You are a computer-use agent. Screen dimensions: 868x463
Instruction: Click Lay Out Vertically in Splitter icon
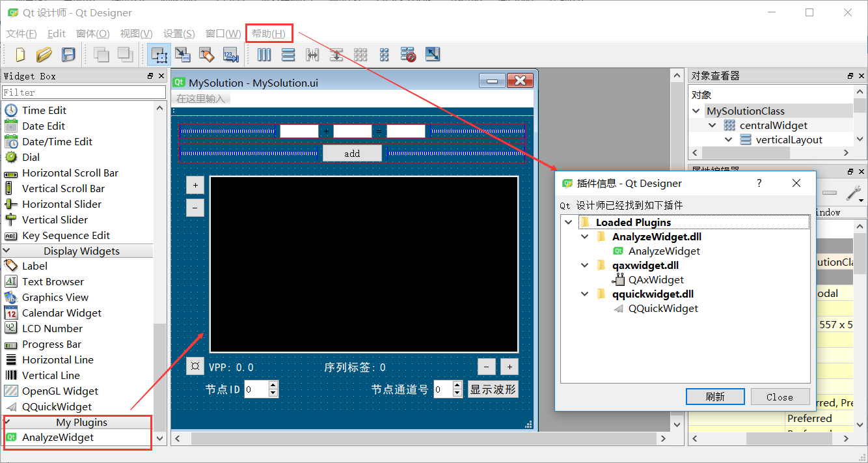(336, 55)
